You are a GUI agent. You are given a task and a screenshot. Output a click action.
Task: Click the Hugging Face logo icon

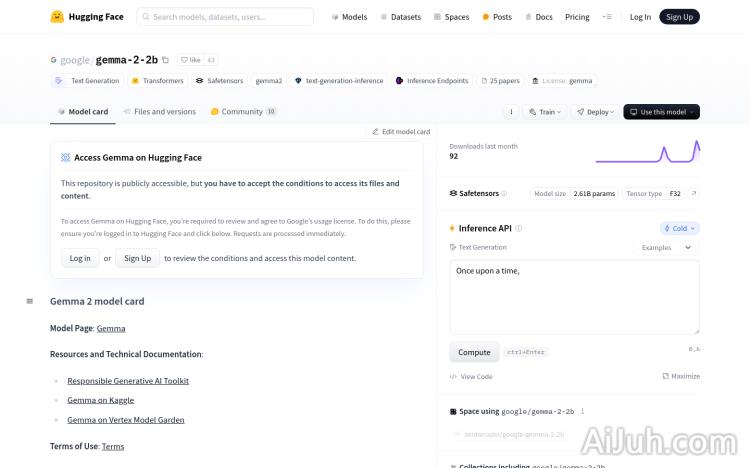(57, 17)
